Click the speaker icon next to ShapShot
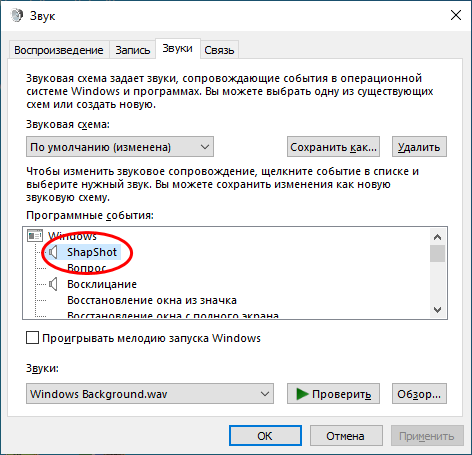Screen dimensions: 472x455 point(53,252)
